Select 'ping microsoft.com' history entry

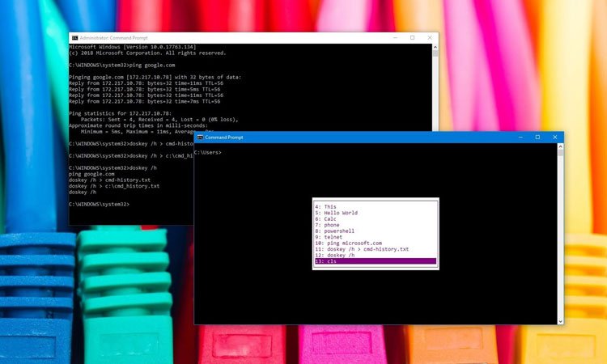tap(350, 243)
